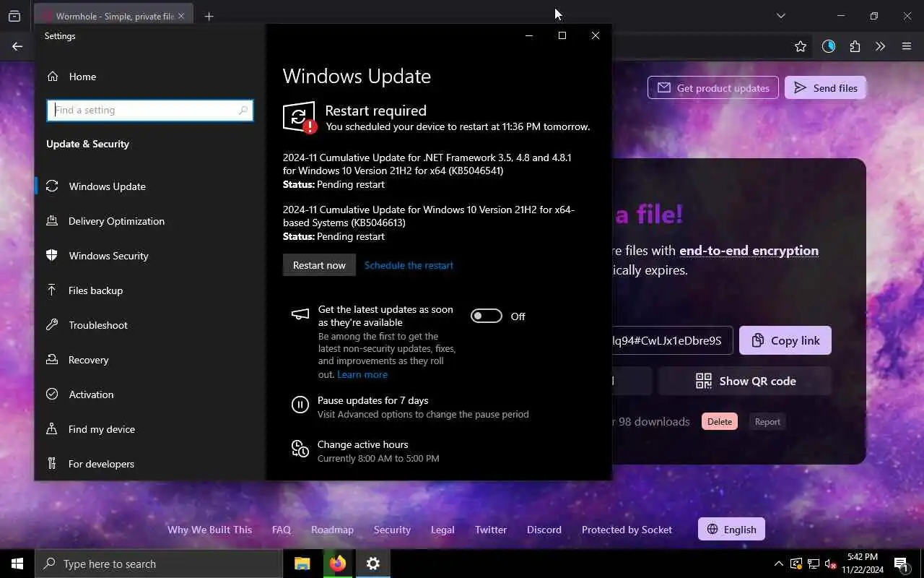
Task: Open File Explorer from taskbar
Action: click(302, 564)
